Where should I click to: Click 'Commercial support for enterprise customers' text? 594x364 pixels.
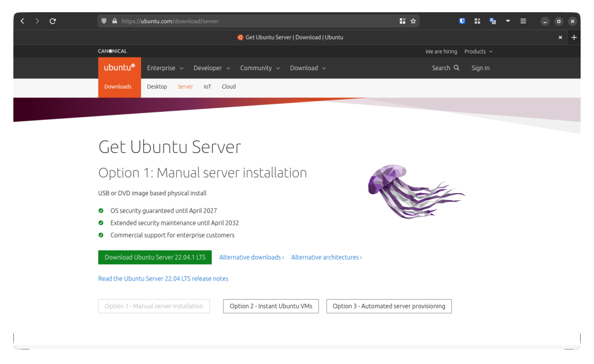172,235
